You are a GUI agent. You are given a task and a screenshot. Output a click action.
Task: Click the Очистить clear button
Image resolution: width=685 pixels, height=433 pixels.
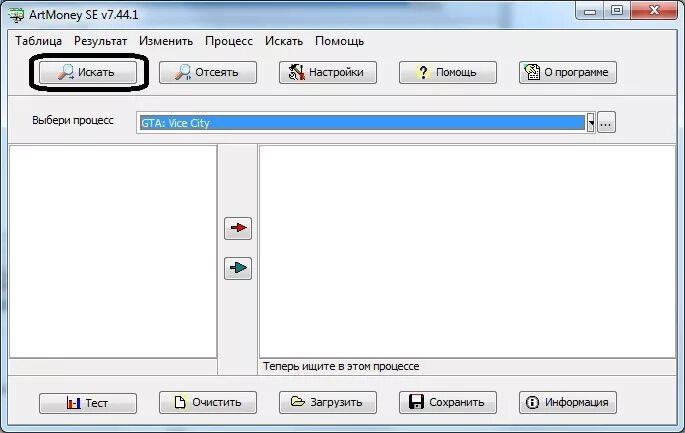coord(208,402)
